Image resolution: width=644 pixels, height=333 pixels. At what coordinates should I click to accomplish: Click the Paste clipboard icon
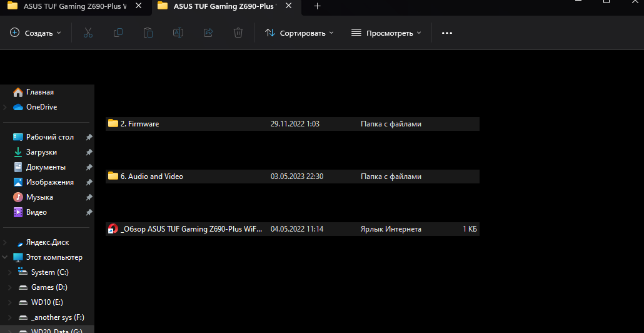(148, 33)
